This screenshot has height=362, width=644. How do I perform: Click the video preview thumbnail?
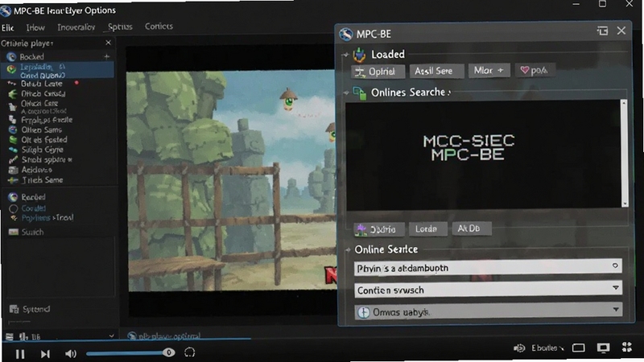click(232, 180)
